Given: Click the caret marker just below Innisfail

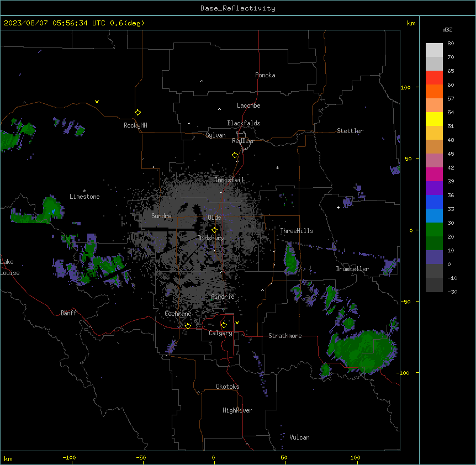Looking at the screenshot, I should point(221,192).
